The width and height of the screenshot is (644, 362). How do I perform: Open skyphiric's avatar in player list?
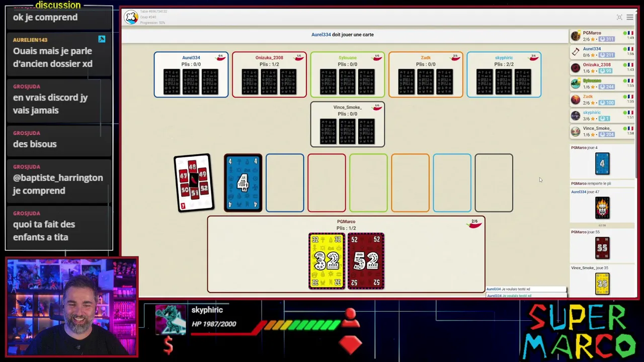click(576, 116)
